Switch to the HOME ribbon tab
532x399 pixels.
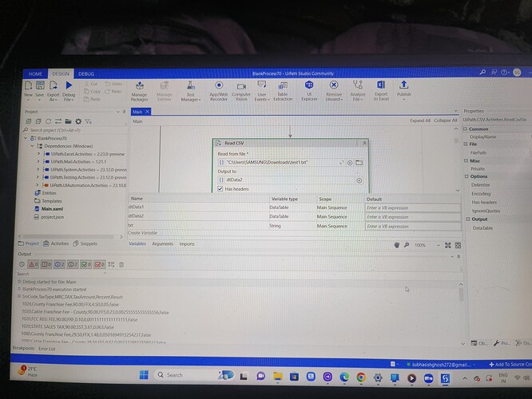point(35,73)
